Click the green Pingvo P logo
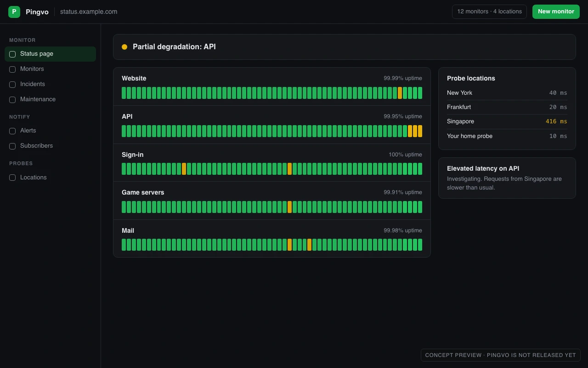This screenshot has height=368, width=588. 14,12
